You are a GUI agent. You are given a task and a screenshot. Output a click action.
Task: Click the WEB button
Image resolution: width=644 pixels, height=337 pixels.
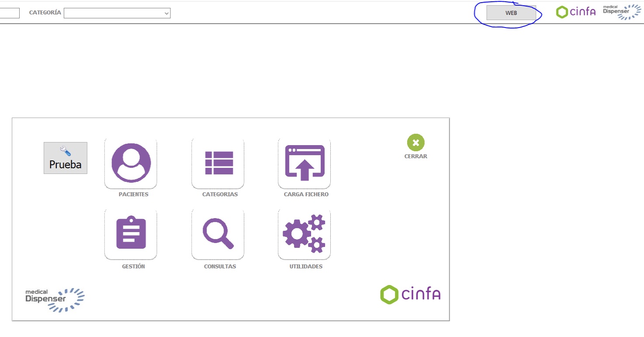511,13
